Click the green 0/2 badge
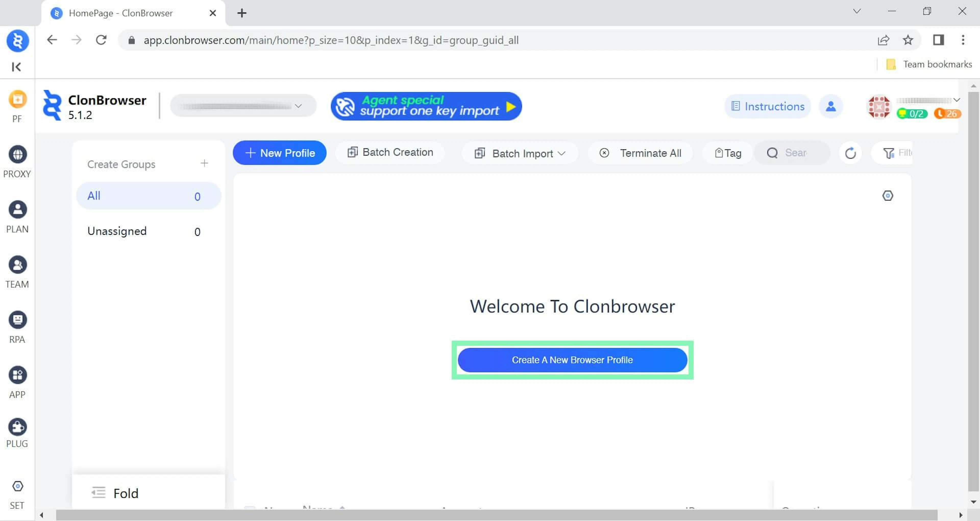This screenshot has height=521, width=980. pos(912,113)
